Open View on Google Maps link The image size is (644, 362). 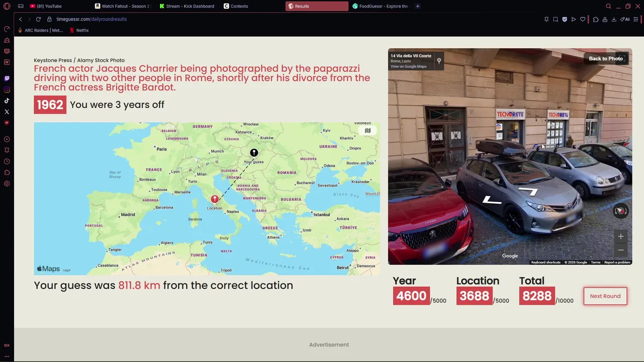pyautogui.click(x=408, y=66)
